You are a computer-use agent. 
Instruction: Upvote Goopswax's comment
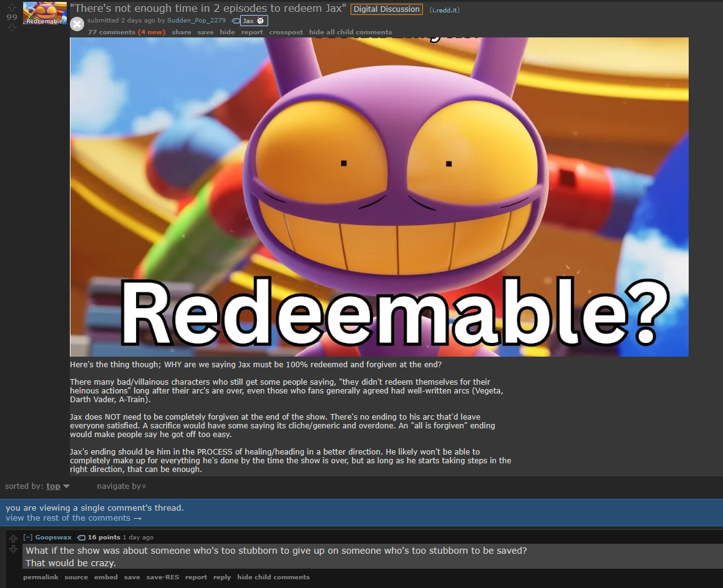tap(13, 538)
